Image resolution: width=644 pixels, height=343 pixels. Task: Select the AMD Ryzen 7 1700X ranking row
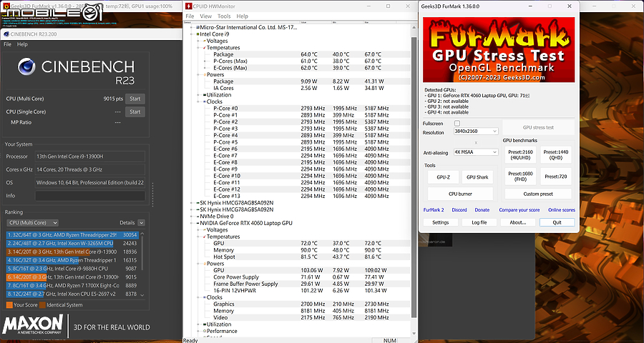pyautogui.click(x=72, y=286)
